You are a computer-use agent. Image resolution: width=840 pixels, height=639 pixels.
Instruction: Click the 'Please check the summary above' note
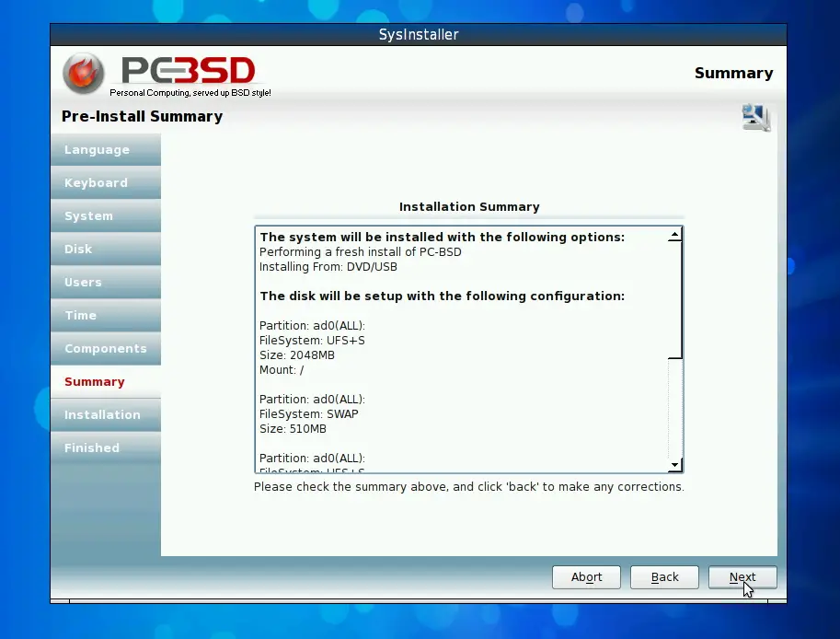point(468,487)
